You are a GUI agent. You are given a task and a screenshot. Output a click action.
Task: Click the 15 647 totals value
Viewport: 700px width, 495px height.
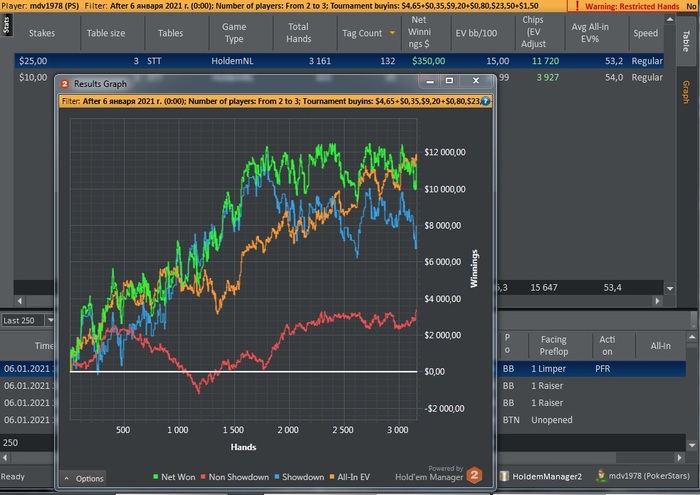[544, 287]
